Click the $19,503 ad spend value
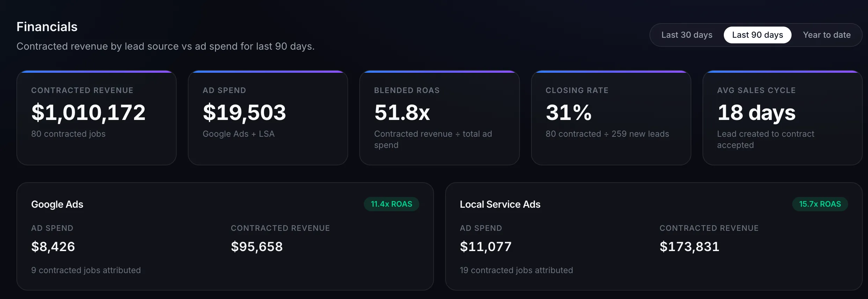 [244, 113]
